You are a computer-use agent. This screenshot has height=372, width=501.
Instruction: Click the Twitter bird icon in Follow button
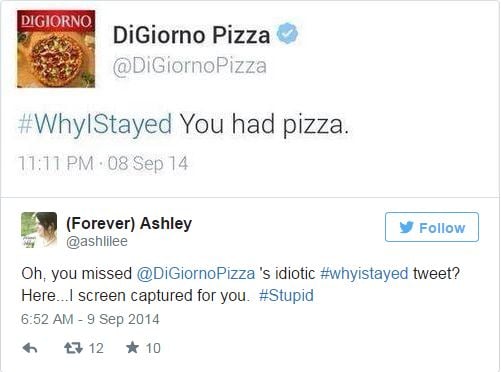point(407,227)
